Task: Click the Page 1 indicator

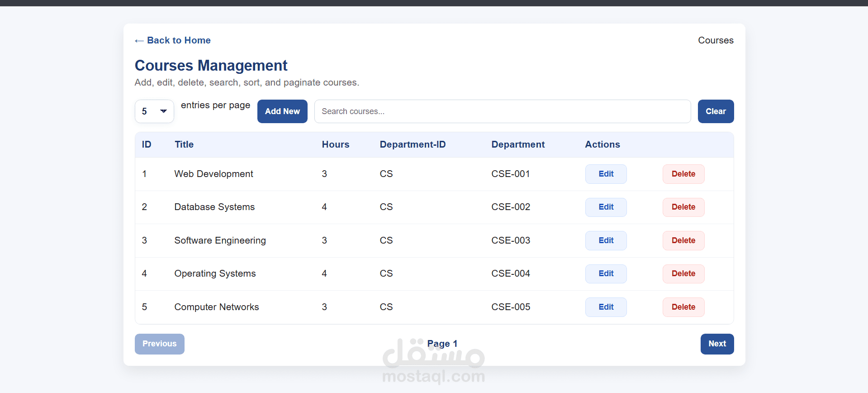Action: click(442, 344)
